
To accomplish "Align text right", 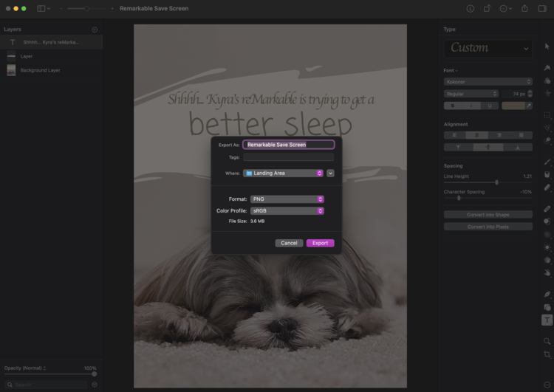I will point(499,135).
